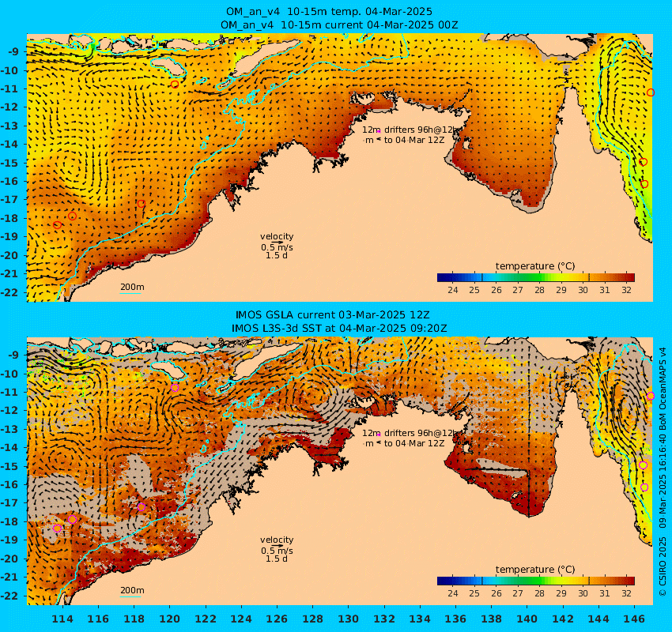Click the top map's temperature colorbar
This screenshot has width=672, height=632.
click(536, 277)
